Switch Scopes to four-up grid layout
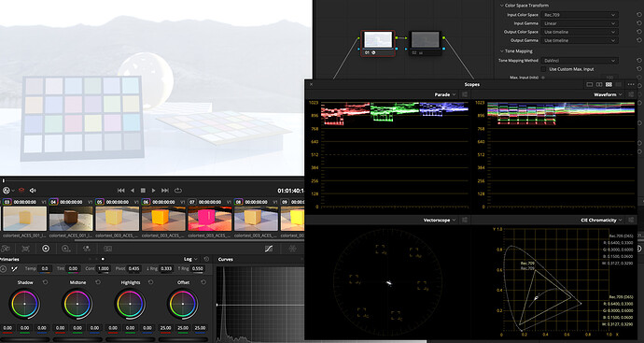 tap(609, 84)
